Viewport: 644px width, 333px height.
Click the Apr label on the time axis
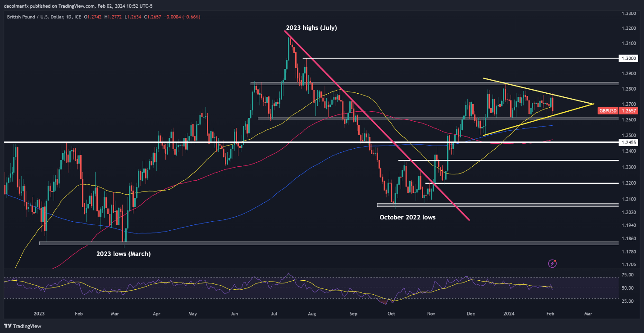coord(156,313)
